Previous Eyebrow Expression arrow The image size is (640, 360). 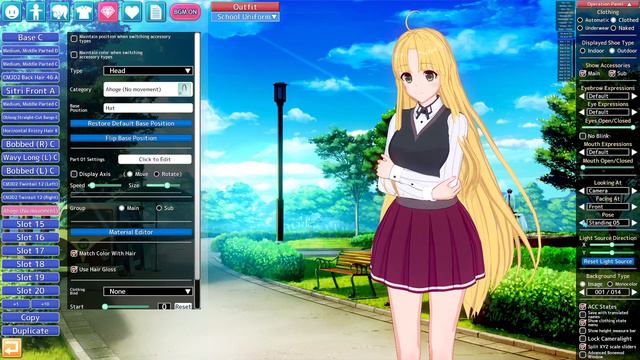(x=582, y=96)
